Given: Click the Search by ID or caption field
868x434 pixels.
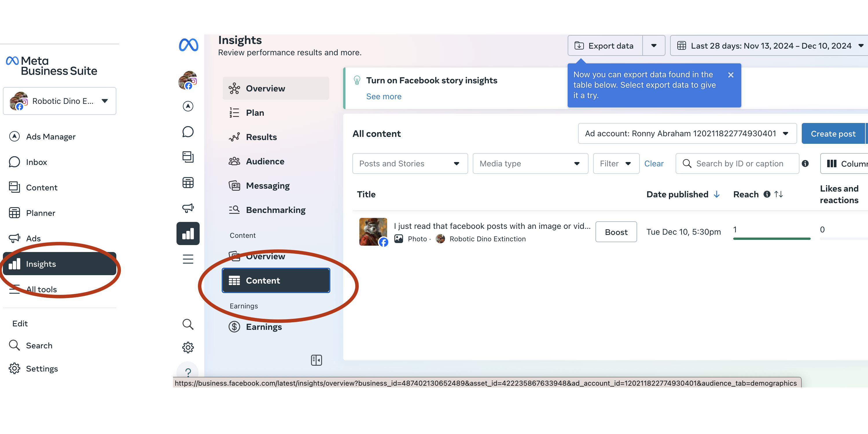Looking at the screenshot, I should coord(739,164).
